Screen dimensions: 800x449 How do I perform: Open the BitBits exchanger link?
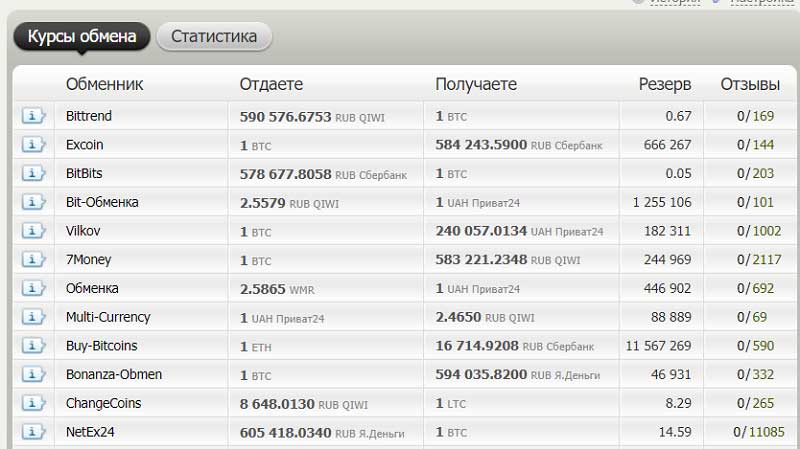pos(84,173)
